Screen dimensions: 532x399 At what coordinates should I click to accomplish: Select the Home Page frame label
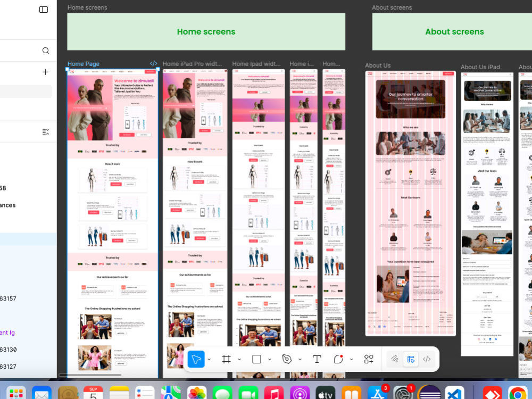tap(84, 64)
